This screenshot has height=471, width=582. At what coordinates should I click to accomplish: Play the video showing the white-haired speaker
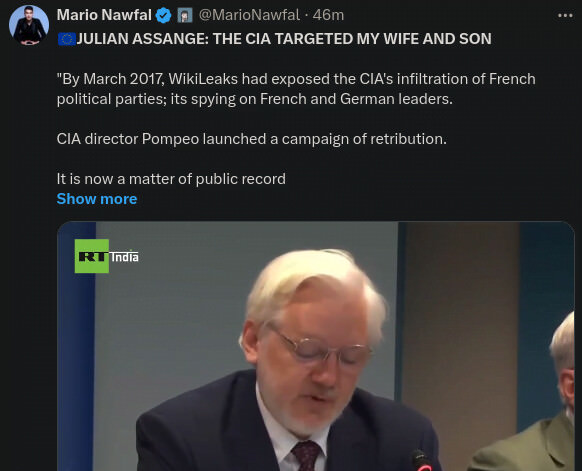point(316,346)
